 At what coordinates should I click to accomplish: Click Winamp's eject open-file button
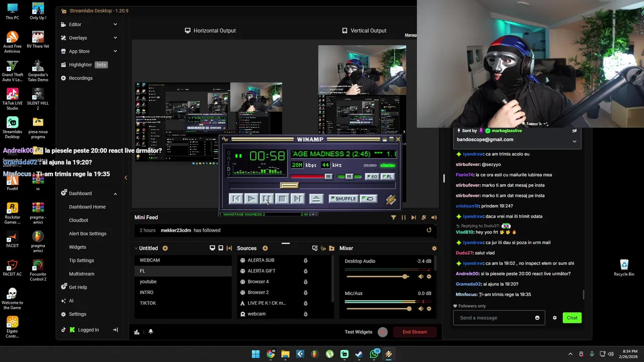click(316, 199)
